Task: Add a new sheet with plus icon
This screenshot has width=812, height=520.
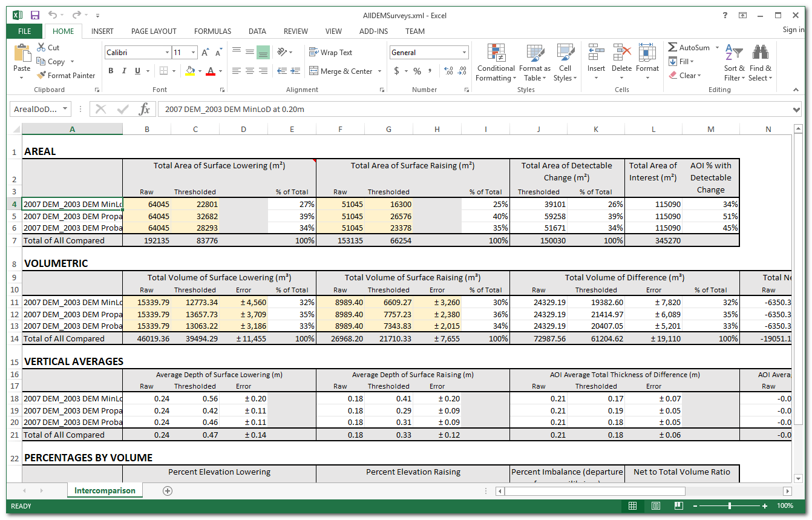Action: click(168, 490)
